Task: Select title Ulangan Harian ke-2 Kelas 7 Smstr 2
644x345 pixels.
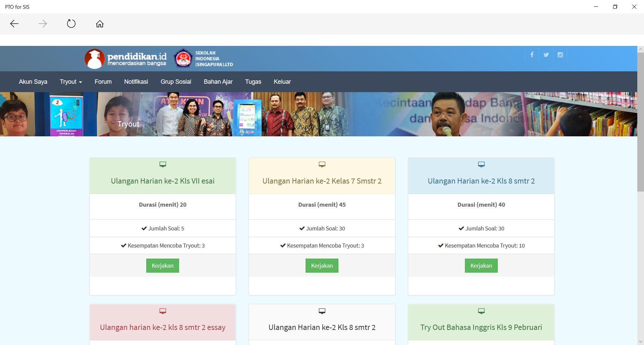Action: click(x=322, y=181)
